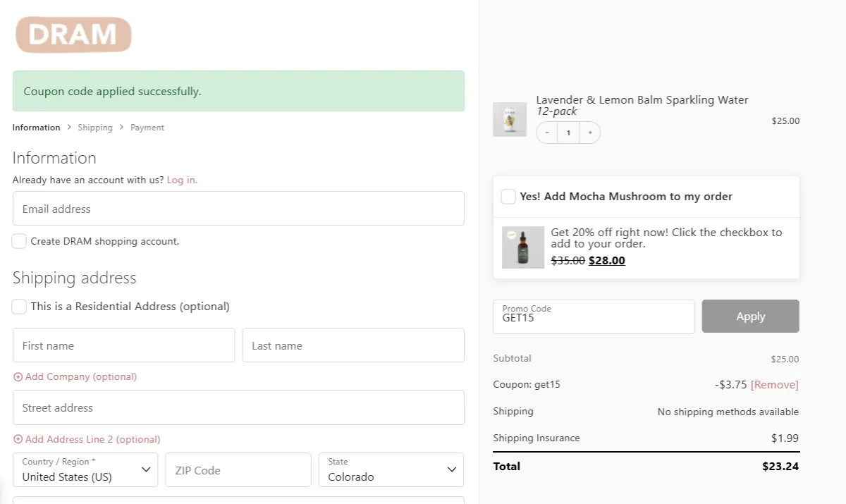Image resolution: width=846 pixels, height=504 pixels.
Task: Click the Lavender sparkling water product thumbnail
Action: pyautogui.click(x=509, y=119)
